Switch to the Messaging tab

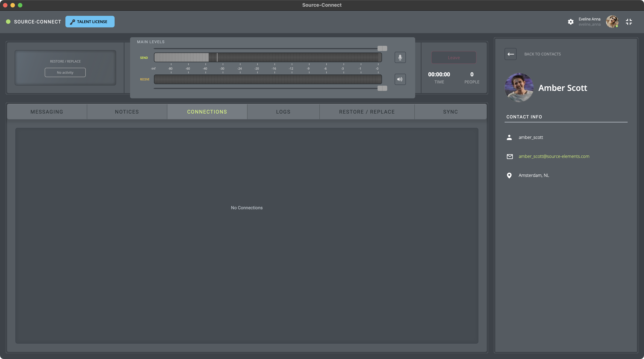[47, 112]
